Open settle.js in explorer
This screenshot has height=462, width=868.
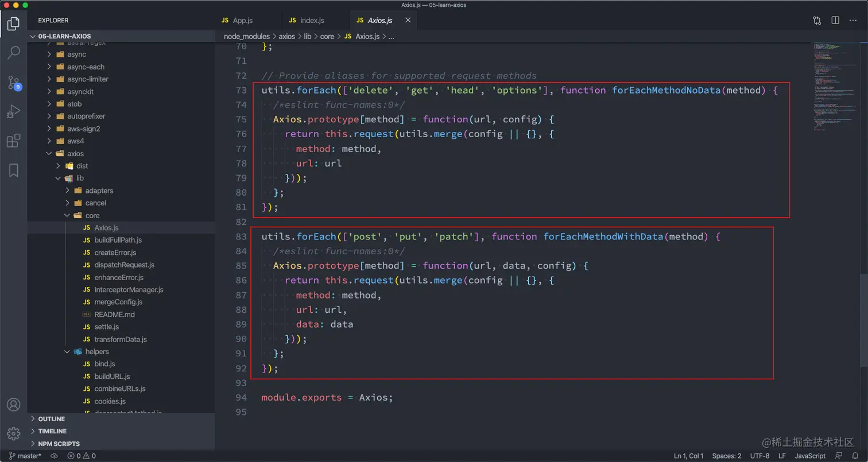pyautogui.click(x=121, y=327)
